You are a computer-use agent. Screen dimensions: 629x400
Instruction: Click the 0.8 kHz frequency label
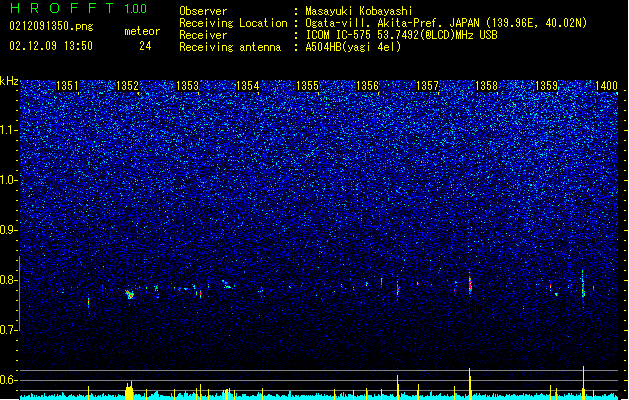9,280
